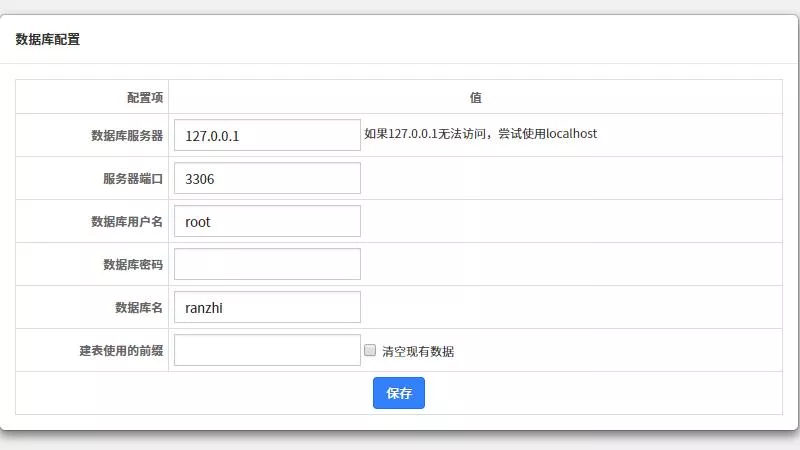
Task: Click the 清空现有数据 label text
Action: (x=418, y=351)
